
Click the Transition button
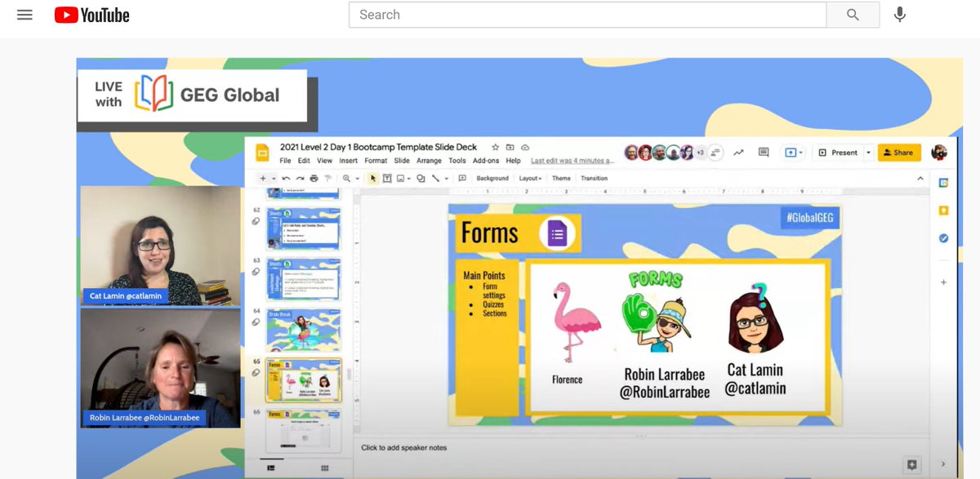click(594, 178)
